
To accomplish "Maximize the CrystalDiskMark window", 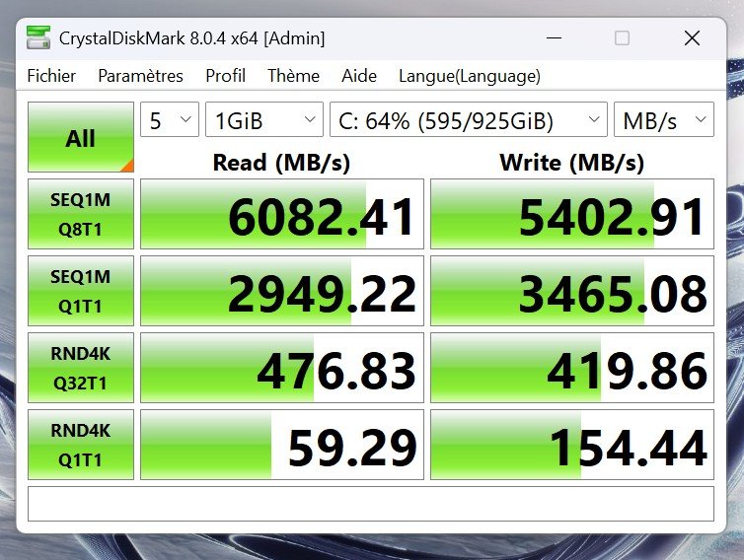I will tap(622, 37).
